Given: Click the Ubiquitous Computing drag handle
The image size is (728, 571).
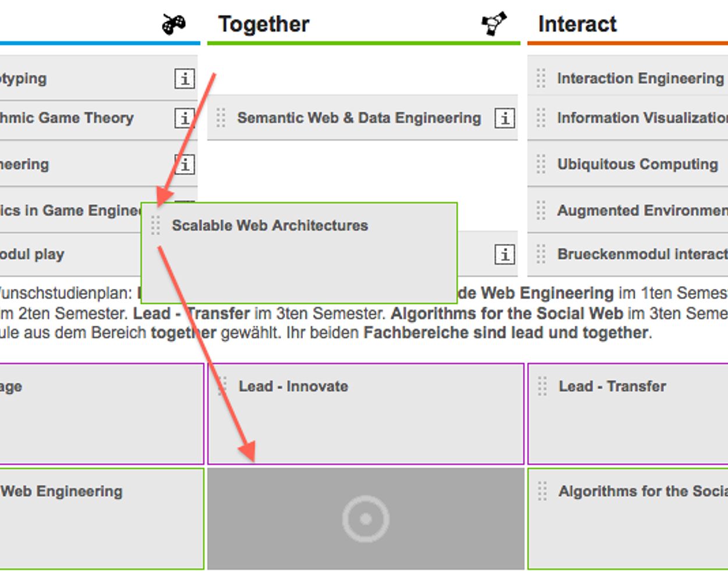Looking at the screenshot, I should [541, 164].
